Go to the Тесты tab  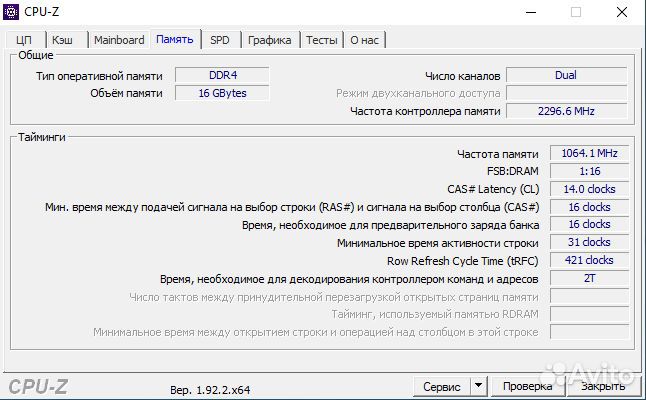click(321, 40)
